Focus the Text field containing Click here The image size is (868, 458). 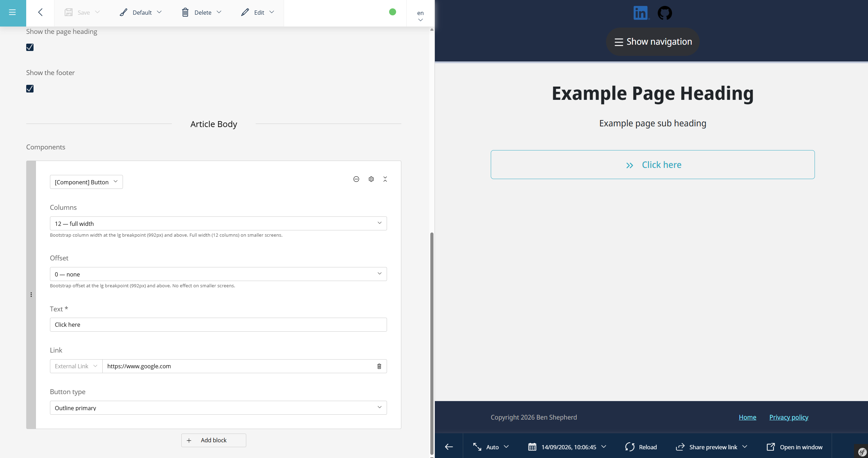(218, 325)
